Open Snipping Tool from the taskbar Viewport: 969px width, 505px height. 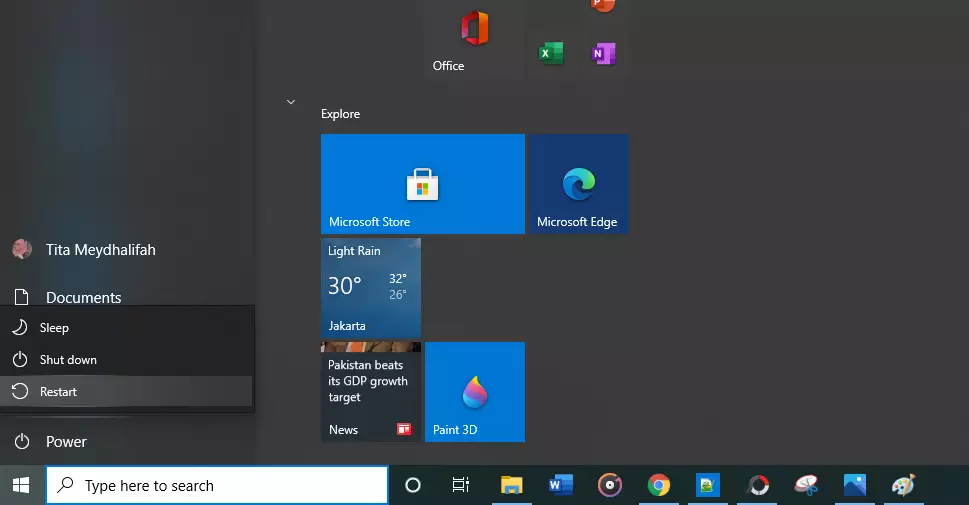[806, 485]
